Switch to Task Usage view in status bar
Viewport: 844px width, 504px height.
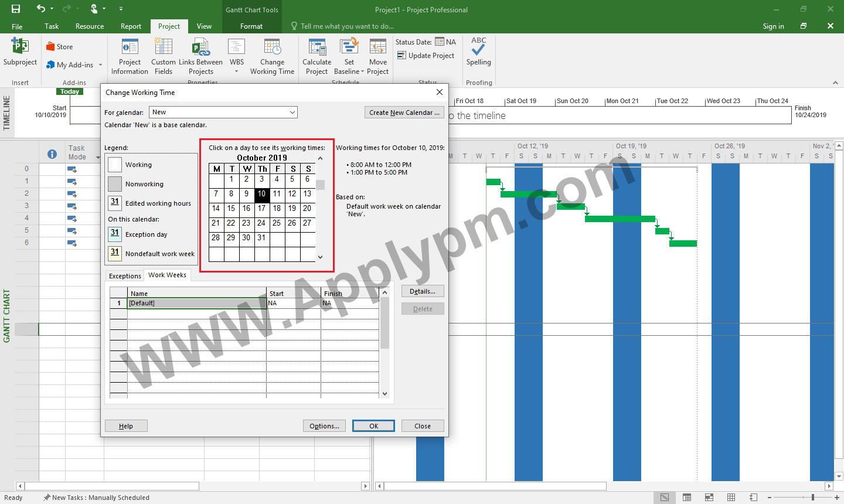pyautogui.click(x=686, y=498)
